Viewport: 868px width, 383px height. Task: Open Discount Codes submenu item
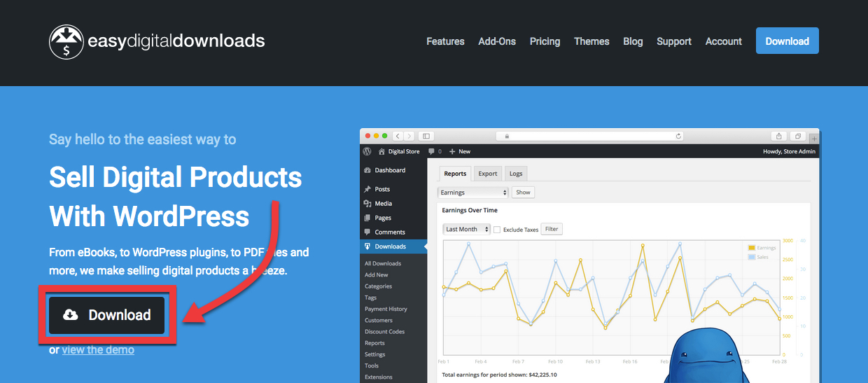384,331
